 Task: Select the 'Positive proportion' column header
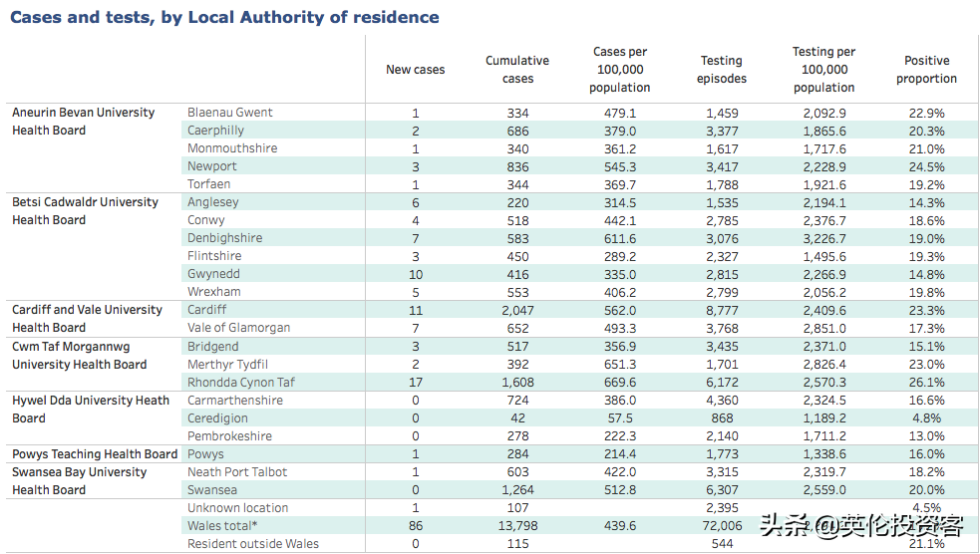(x=926, y=70)
